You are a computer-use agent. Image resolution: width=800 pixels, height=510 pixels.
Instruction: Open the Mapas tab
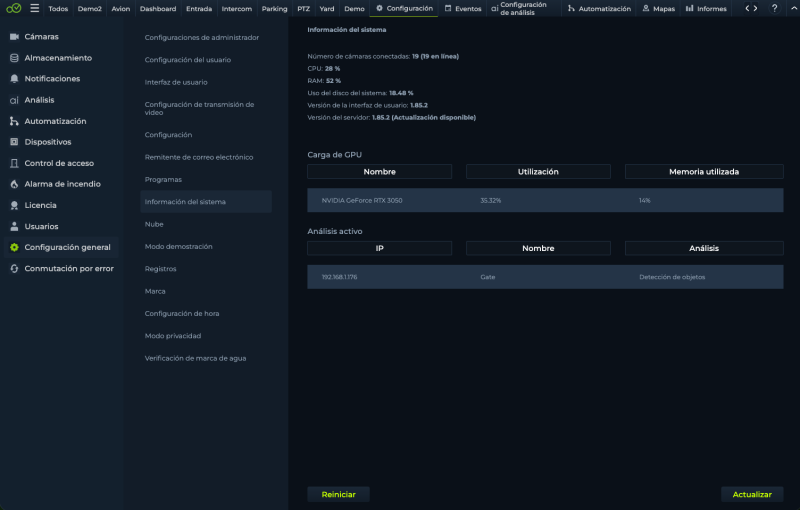point(658,9)
